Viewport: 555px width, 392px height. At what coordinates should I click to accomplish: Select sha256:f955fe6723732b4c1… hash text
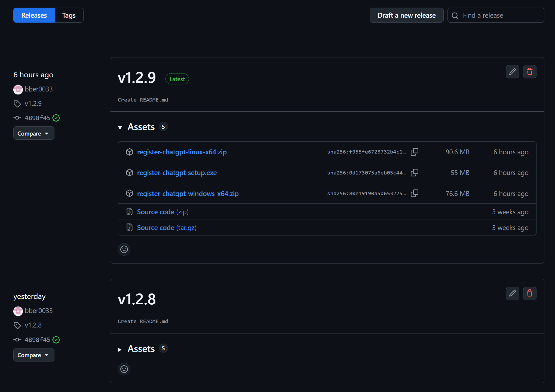[366, 152]
